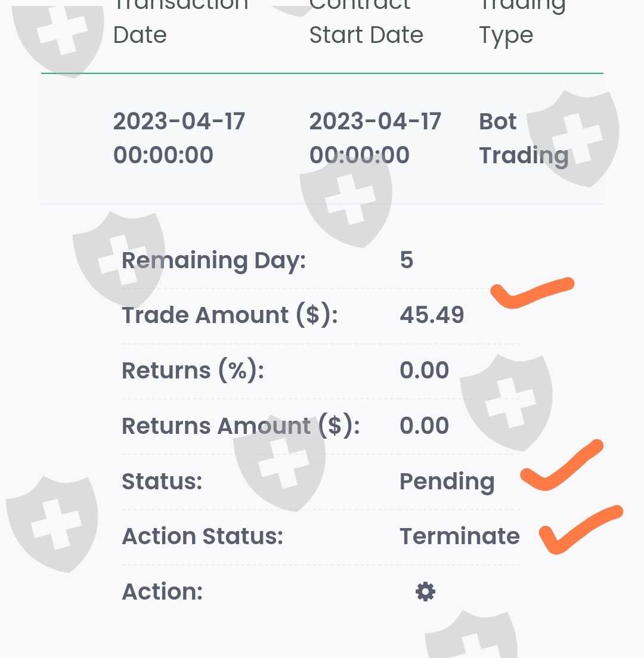This screenshot has width=644, height=658.
Task: Select the Terminate action status
Action: 459,536
